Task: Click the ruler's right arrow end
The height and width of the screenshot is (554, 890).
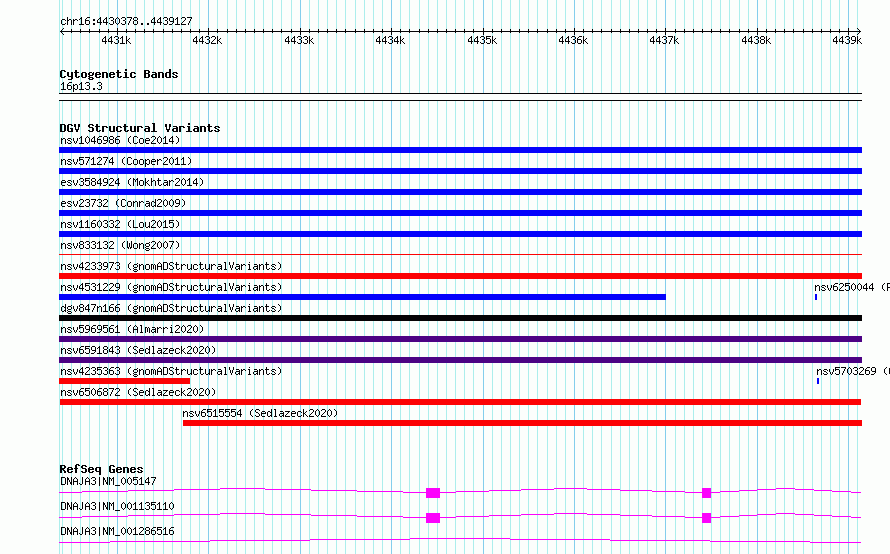Action: coord(859,31)
